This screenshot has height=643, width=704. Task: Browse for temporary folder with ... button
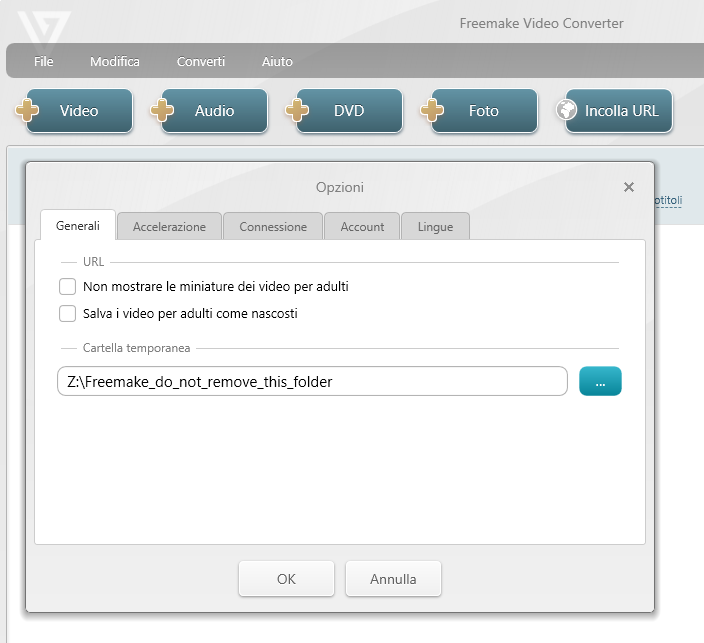600,381
